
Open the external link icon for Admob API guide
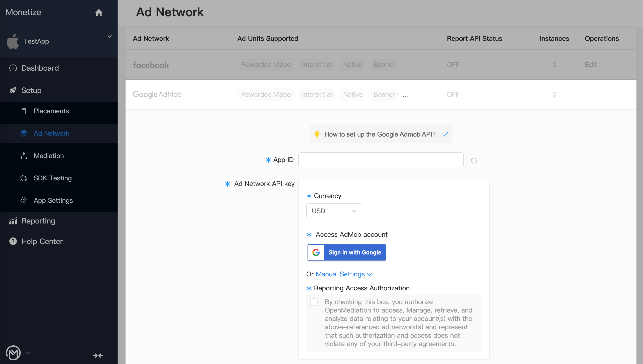click(x=445, y=134)
